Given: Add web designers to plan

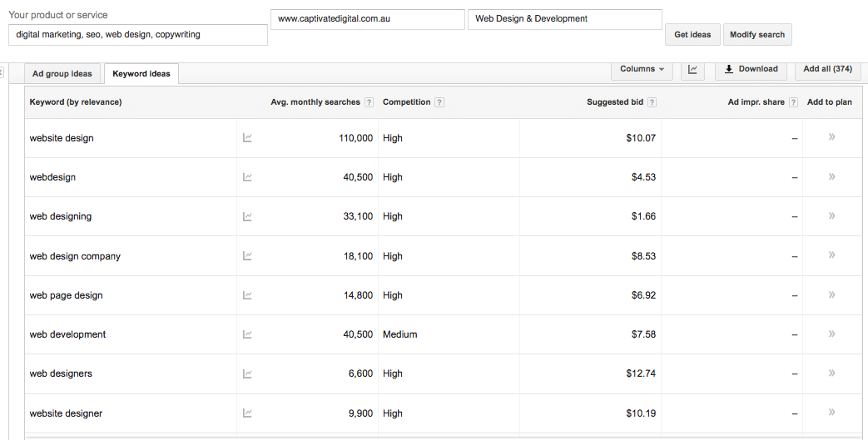Looking at the screenshot, I should pyautogui.click(x=831, y=373).
